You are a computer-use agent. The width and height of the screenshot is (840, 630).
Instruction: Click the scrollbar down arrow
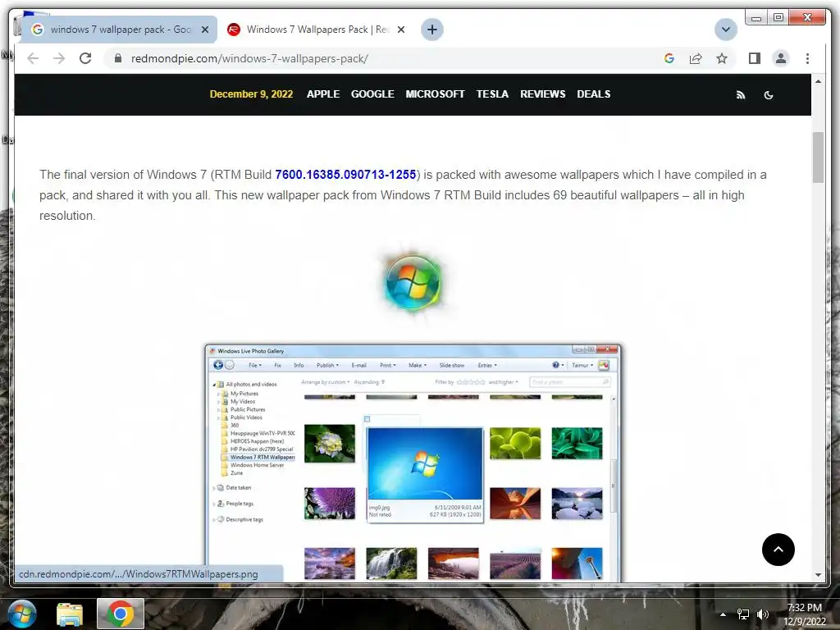pos(818,575)
